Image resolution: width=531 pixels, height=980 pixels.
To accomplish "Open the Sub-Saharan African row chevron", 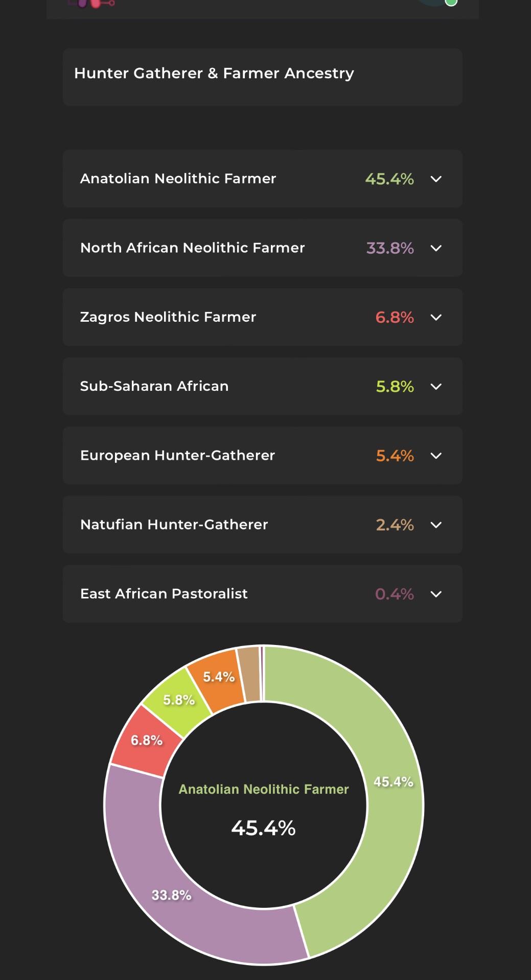I will [x=436, y=387].
